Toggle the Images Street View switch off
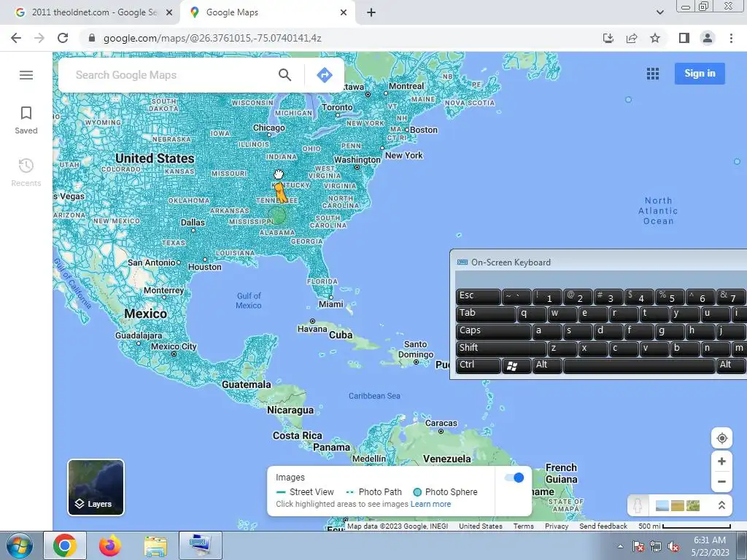The image size is (747, 560). click(514, 478)
